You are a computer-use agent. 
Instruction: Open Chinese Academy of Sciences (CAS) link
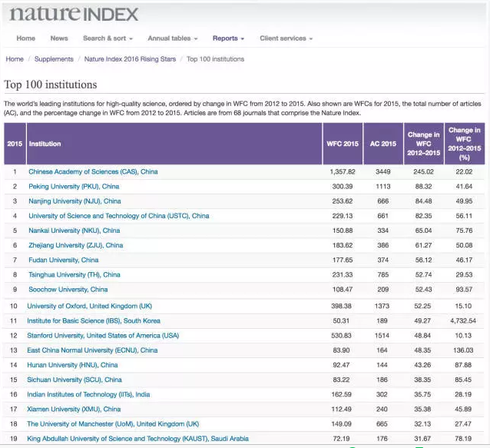coord(93,171)
